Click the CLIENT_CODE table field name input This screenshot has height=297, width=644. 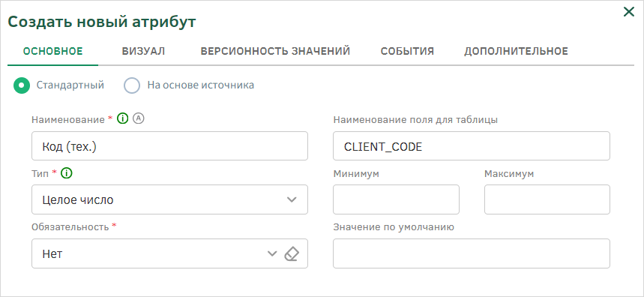click(x=472, y=145)
